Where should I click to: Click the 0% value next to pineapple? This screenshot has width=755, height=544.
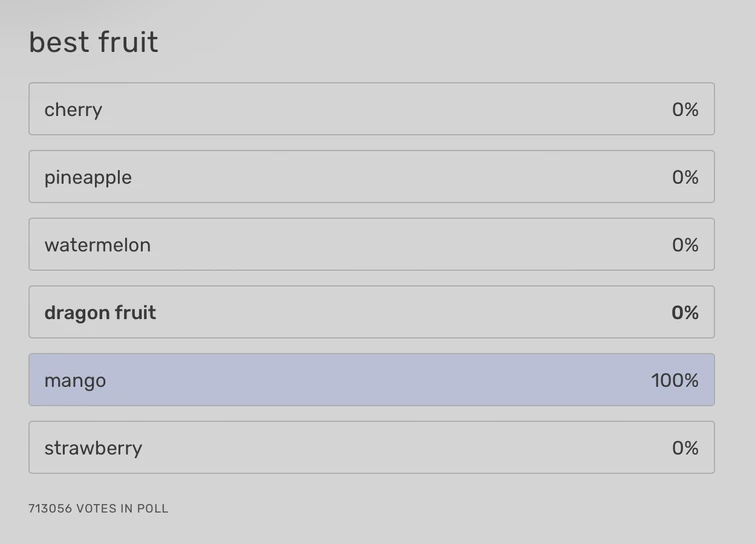(685, 177)
